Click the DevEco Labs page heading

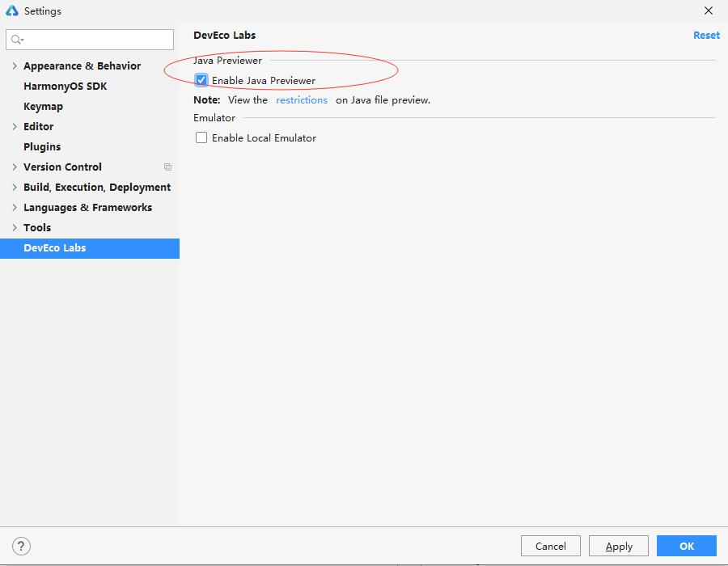pyautogui.click(x=225, y=36)
